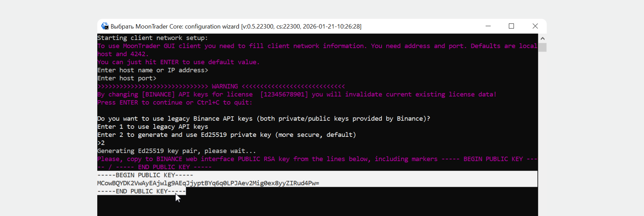
Task: Click the highlighted BEGIN PUBLIC KEY marker
Action: 145,175
